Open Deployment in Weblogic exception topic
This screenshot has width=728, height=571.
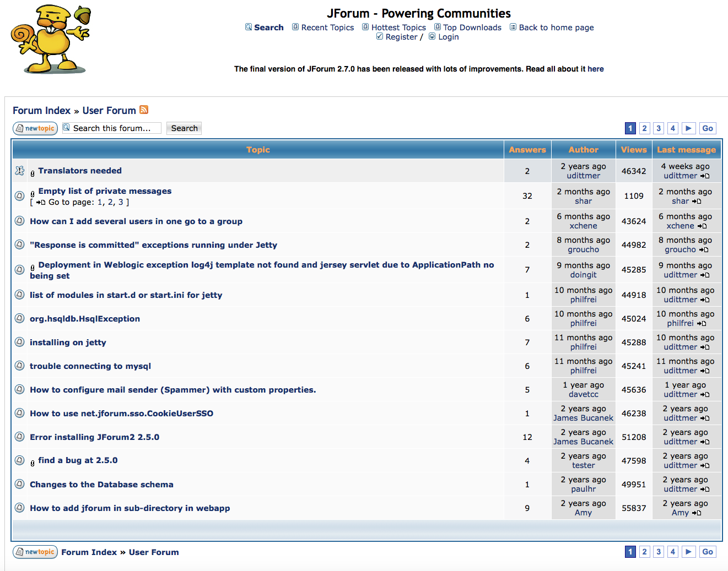262,270
